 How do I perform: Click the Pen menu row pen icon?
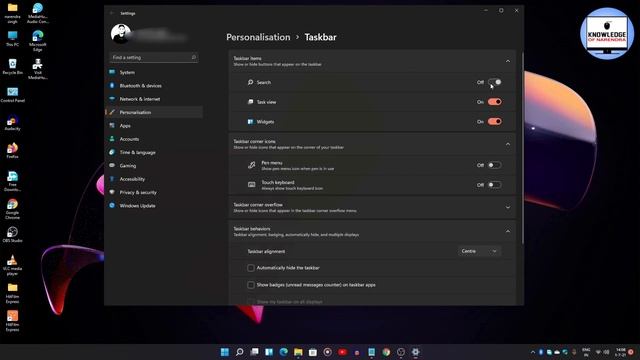[252, 165]
